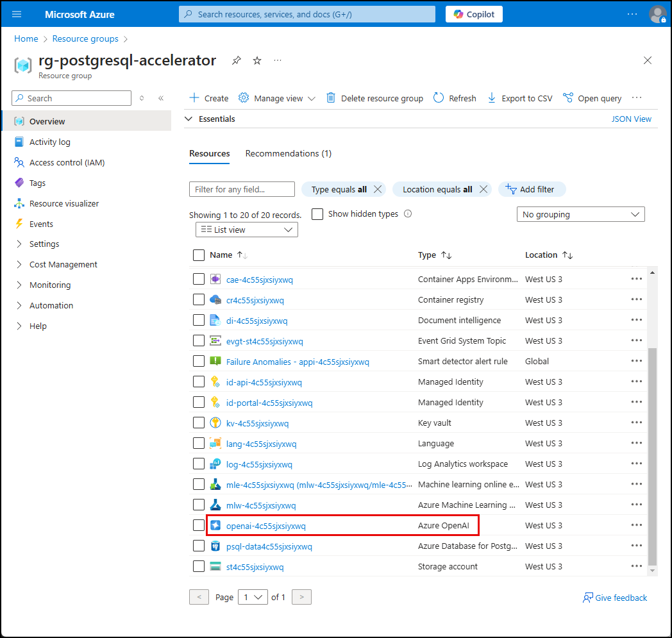This screenshot has height=638, width=672.
Task: Collapse the left sidebar with chevrons
Action: (x=161, y=98)
